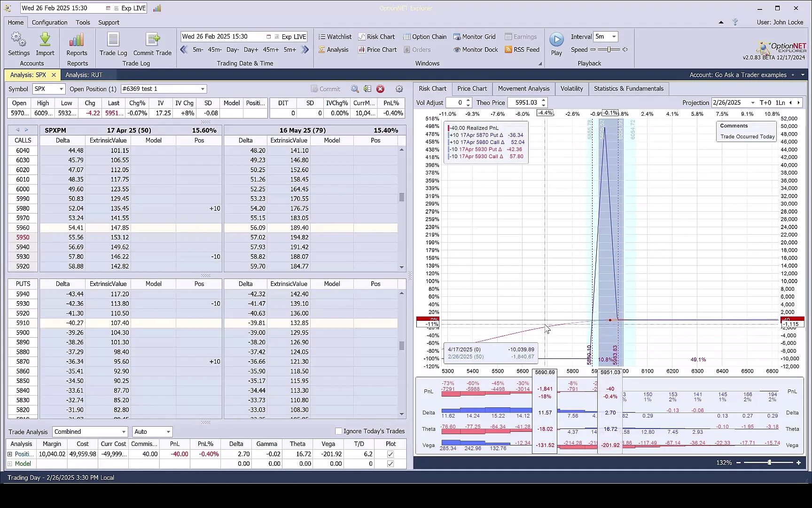Open the Trade Log icon
Image resolution: width=812 pixels, height=508 pixels.
pyautogui.click(x=113, y=44)
